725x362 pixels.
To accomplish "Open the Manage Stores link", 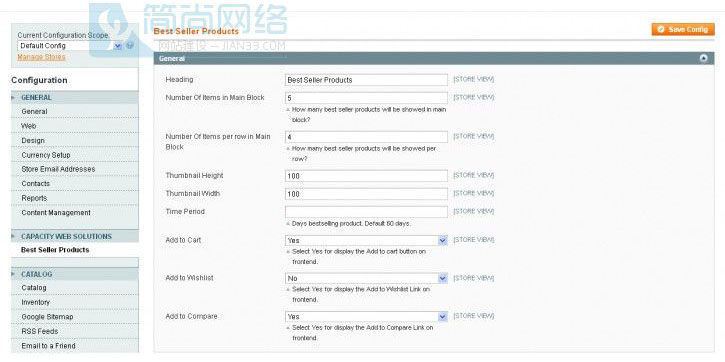I will [x=41, y=57].
